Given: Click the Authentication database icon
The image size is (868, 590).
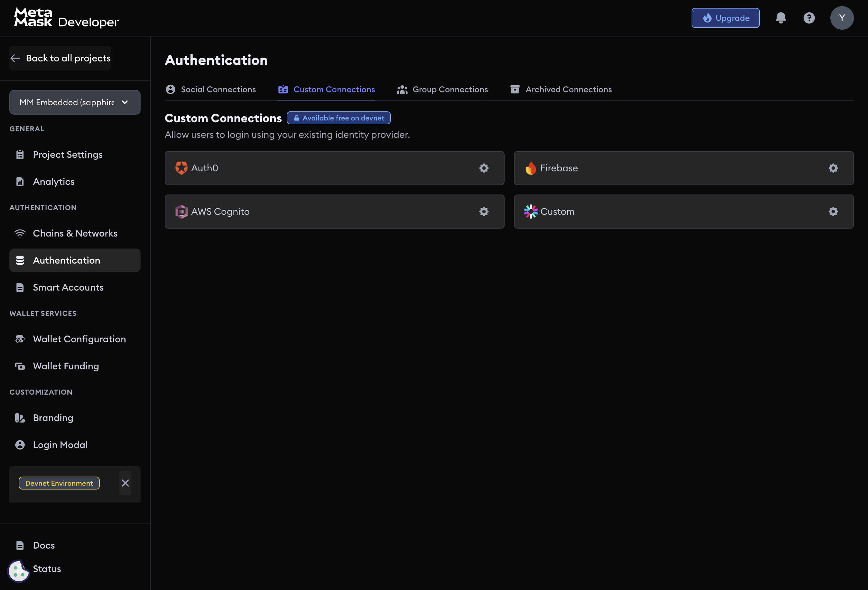Looking at the screenshot, I should click(x=20, y=260).
